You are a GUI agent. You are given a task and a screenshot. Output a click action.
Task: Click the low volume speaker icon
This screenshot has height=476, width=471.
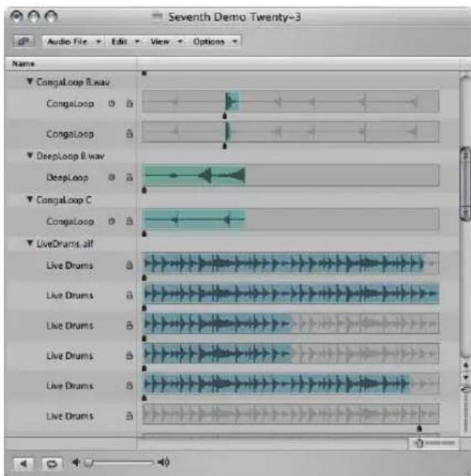point(76,463)
